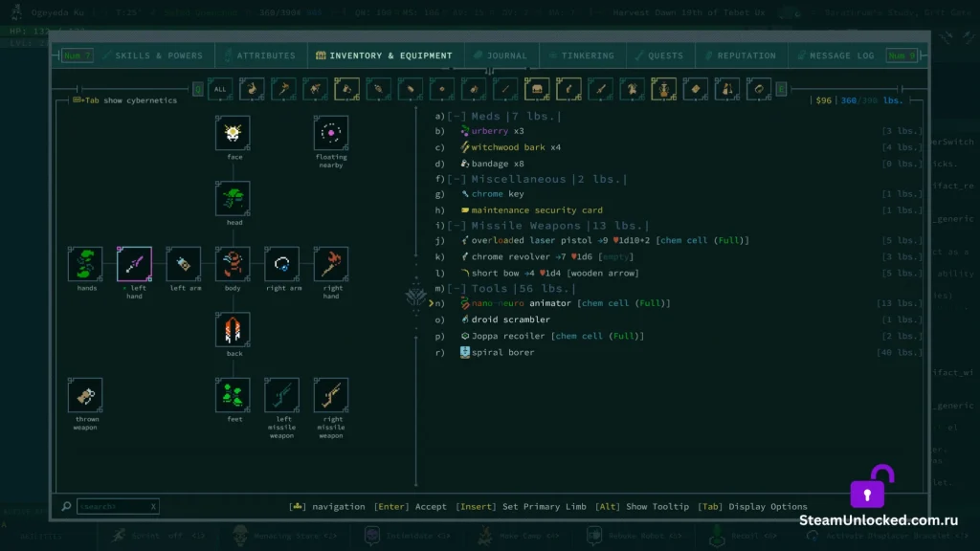Select the feet equipment slot
980x551 pixels.
(233, 395)
